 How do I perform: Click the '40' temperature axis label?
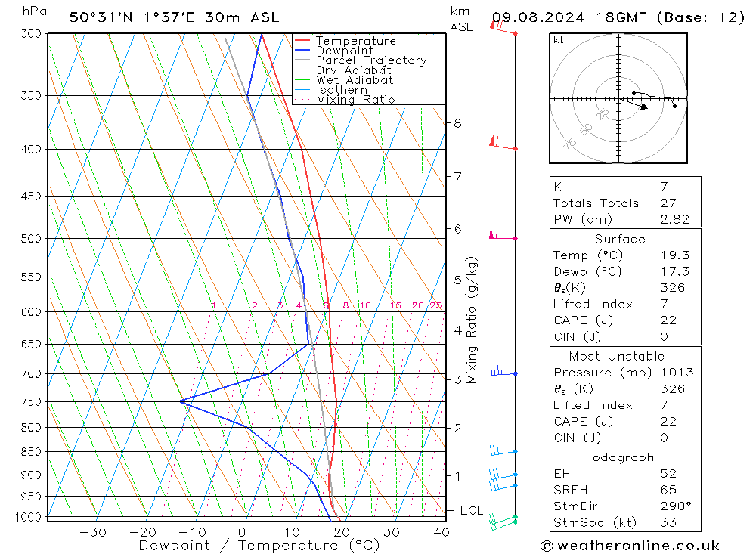(442, 532)
